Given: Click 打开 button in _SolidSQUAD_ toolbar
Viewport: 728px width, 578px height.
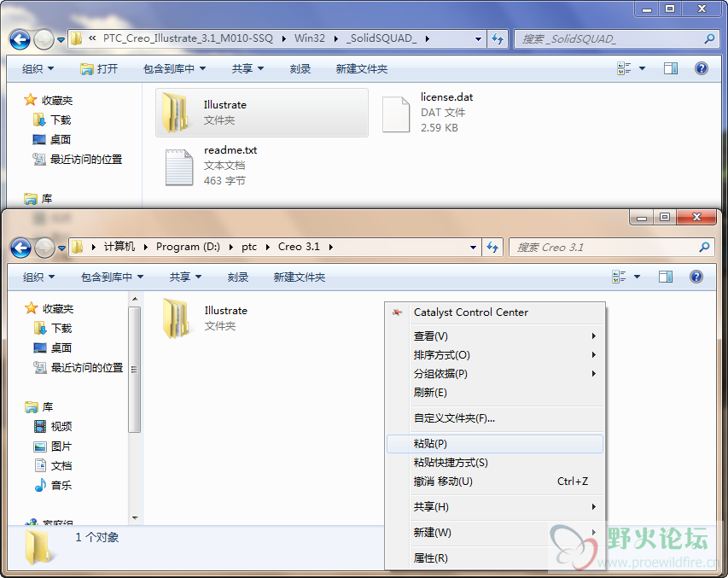Looking at the screenshot, I should click(99, 69).
